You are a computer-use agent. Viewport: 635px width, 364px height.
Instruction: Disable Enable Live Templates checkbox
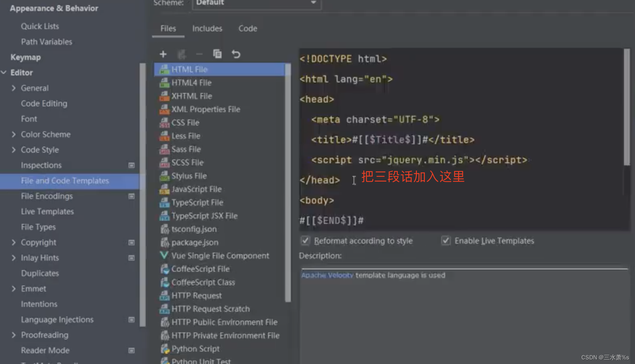(446, 241)
